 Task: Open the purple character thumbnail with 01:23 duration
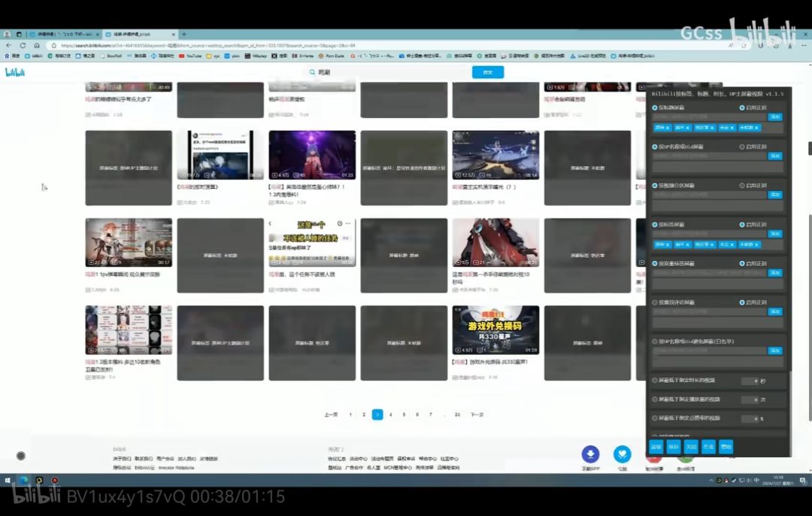(312, 155)
